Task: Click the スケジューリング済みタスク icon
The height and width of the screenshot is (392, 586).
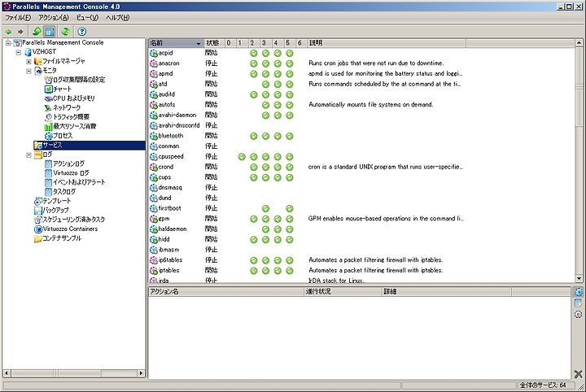Action: pyautogui.click(x=37, y=220)
